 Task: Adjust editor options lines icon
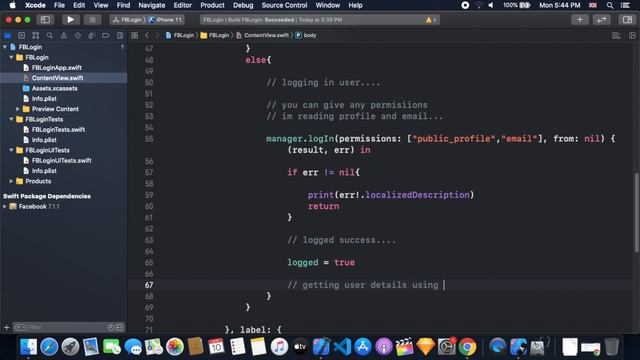(x=616, y=36)
